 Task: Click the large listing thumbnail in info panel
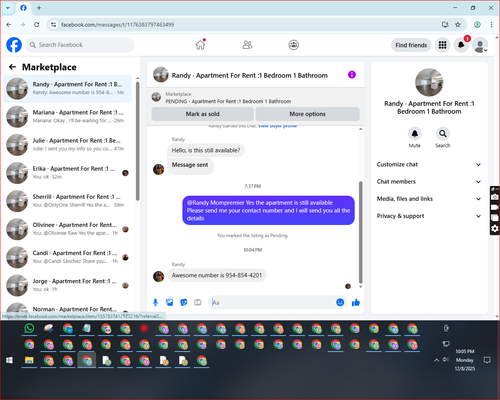429,82
